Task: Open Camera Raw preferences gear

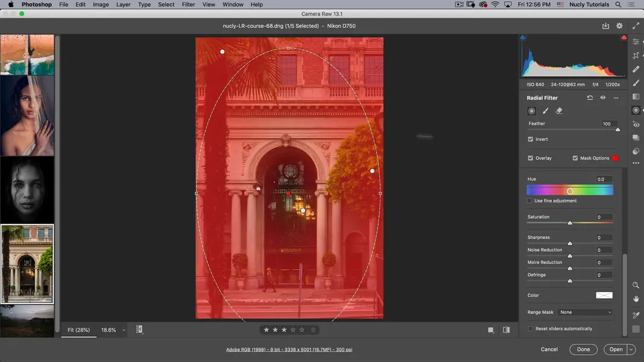Action: [619, 26]
